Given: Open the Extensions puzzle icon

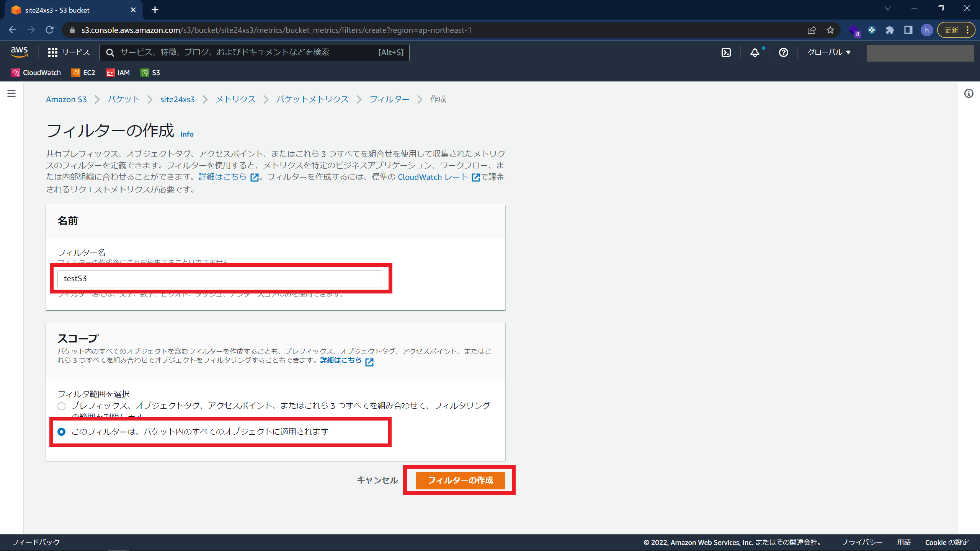Looking at the screenshot, I should [890, 30].
